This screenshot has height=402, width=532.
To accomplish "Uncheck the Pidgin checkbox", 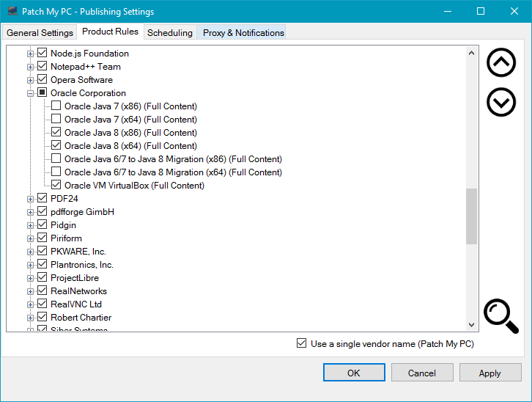I will point(42,224).
